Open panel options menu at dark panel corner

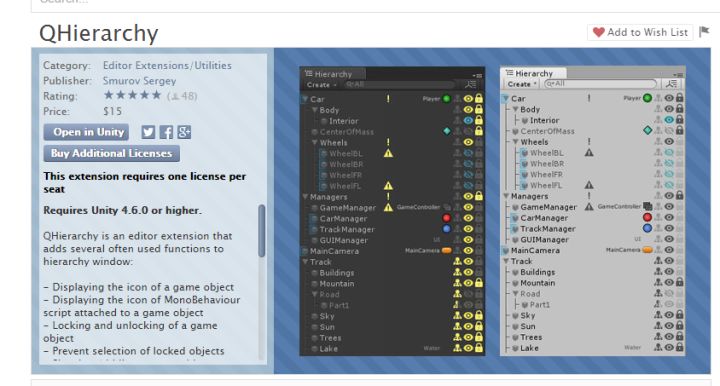tap(477, 75)
